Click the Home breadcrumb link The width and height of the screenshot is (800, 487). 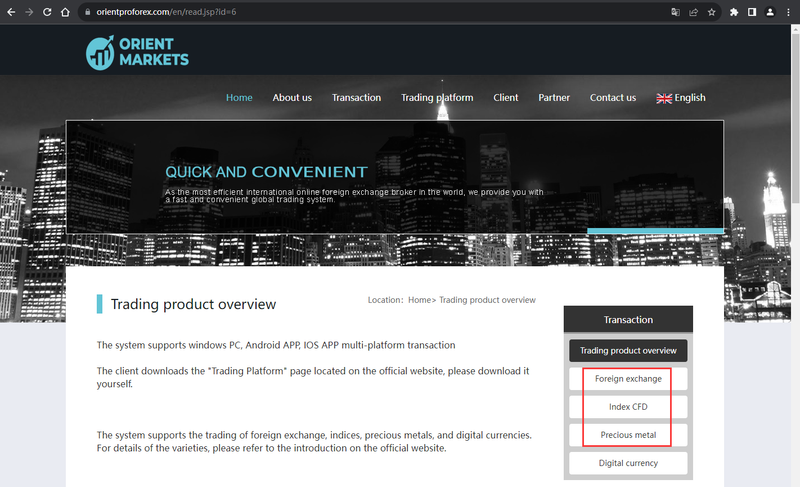point(419,300)
